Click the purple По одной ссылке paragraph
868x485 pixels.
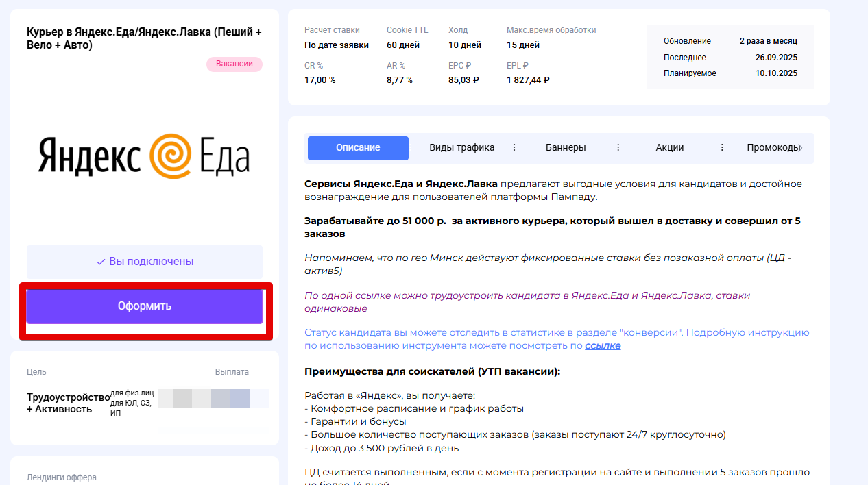[527, 302]
